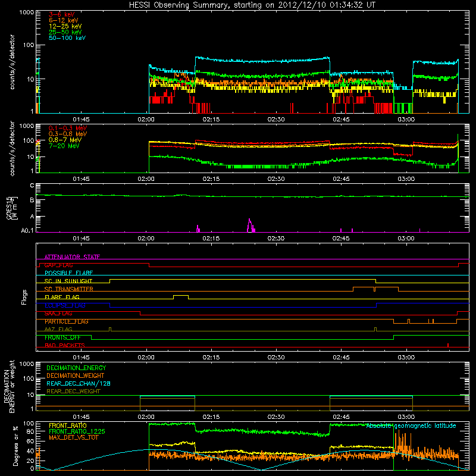Image resolution: width=476 pixels, height=476 pixels.
Task: Click the top panel counts/s/detector axis label
Action: coord(12,62)
